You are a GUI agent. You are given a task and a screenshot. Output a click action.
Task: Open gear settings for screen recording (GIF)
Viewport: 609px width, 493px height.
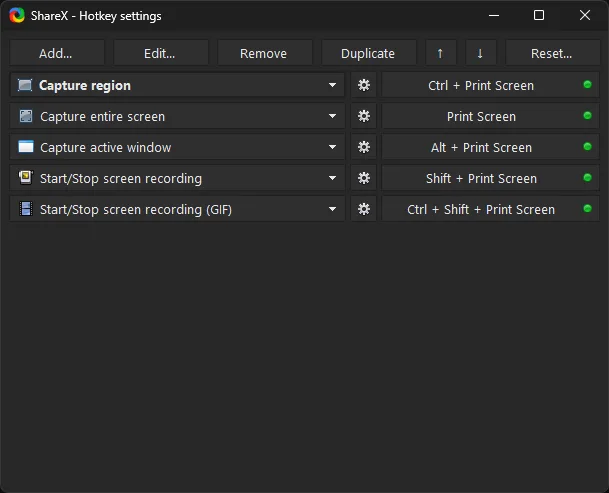(x=364, y=209)
